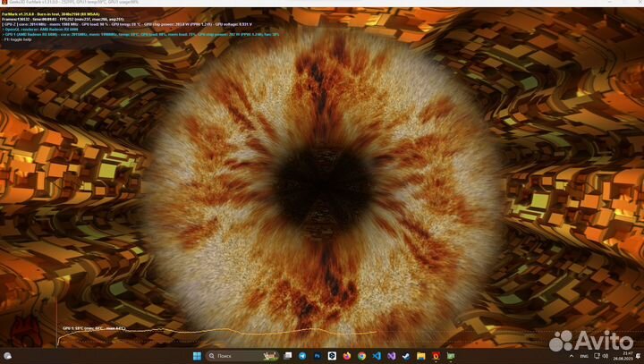Open Task View from the taskbar
Image resolution: width=644 pixels, height=364 pixels.
(288, 356)
